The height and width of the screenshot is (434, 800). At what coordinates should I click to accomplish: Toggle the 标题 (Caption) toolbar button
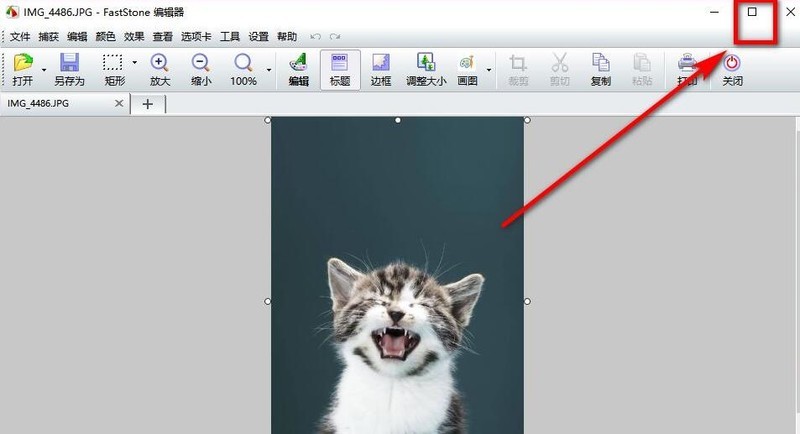(340, 64)
